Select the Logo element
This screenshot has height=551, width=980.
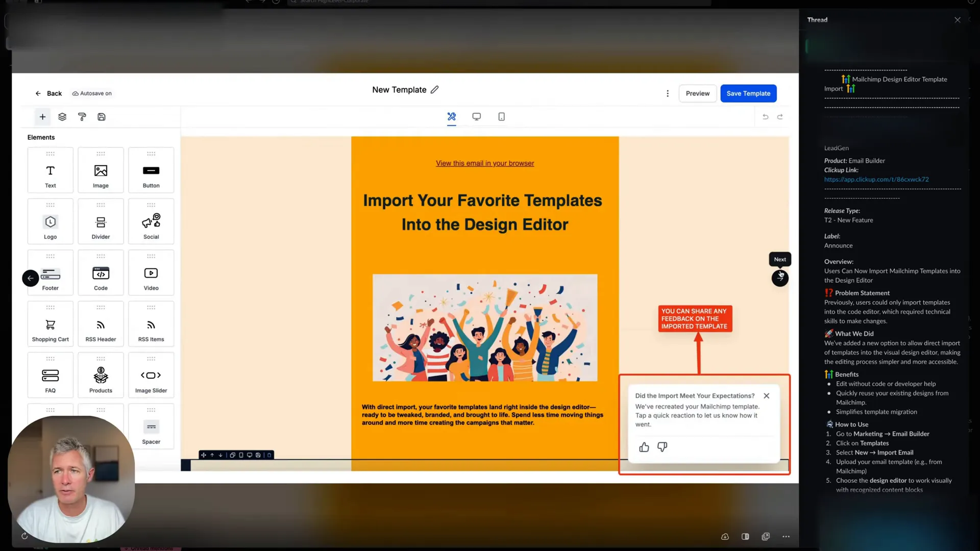pyautogui.click(x=50, y=222)
